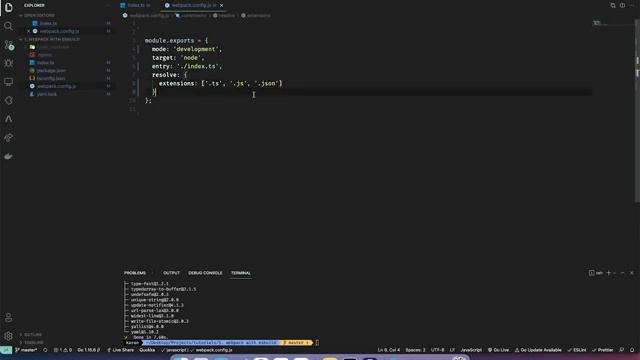Close the webpack.config.js editor tab
640x360 pixels.
(x=222, y=5)
